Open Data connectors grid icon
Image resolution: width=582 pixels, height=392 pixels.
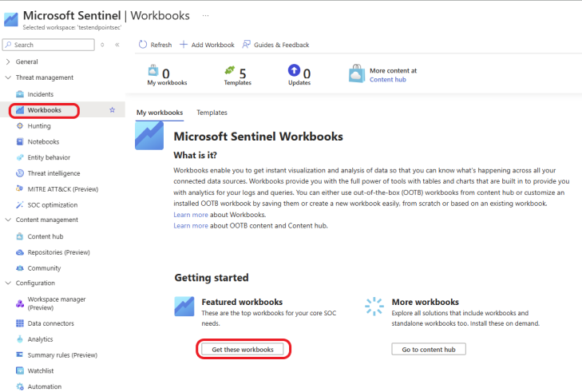[x=20, y=323]
